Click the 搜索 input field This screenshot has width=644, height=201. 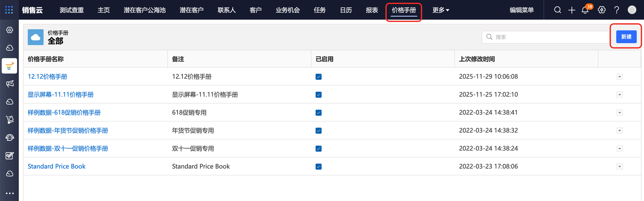547,37
